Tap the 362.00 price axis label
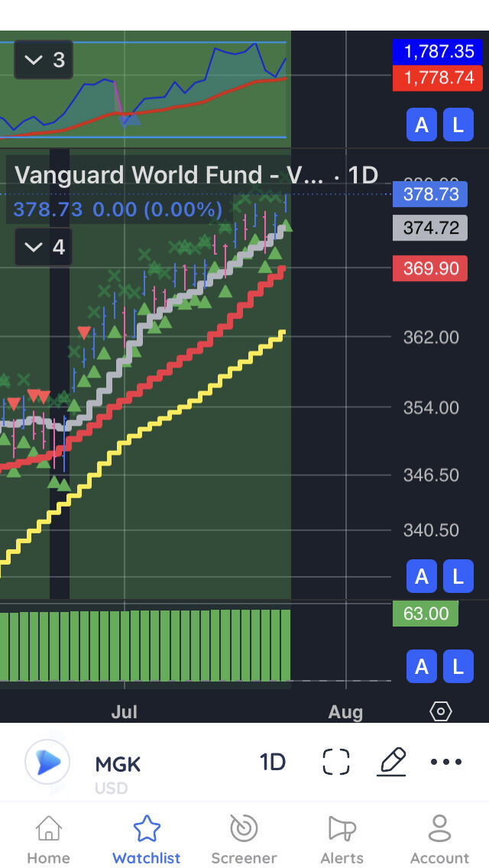 431,337
